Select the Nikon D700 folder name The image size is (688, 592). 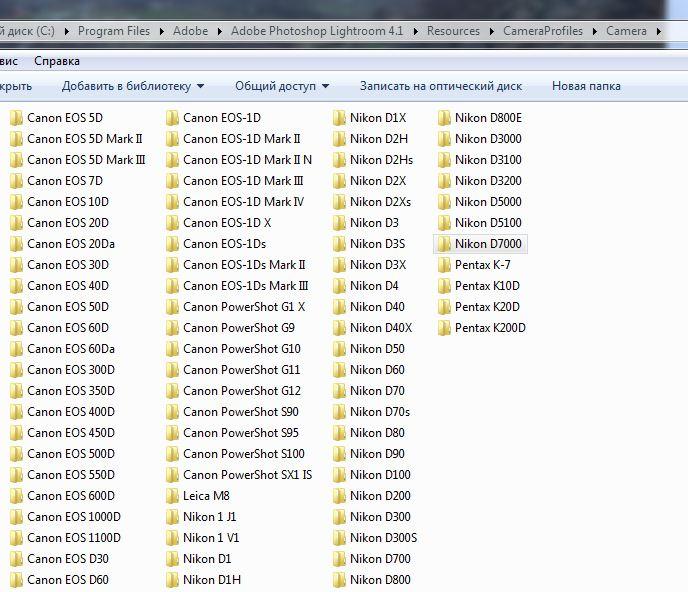click(380, 559)
